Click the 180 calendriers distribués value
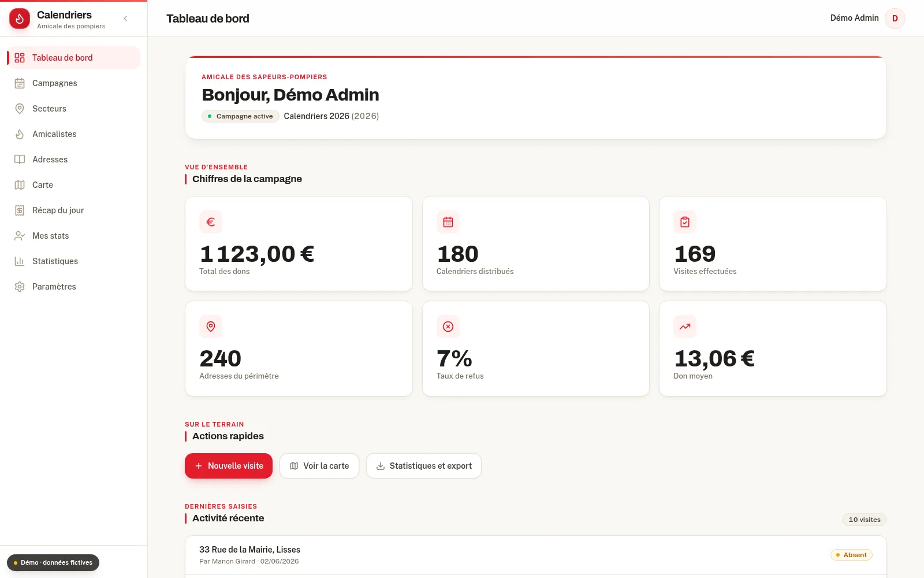924x578 pixels. (458, 254)
